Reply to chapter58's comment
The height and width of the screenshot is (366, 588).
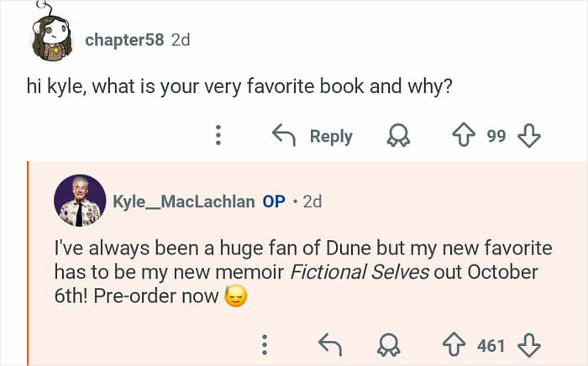click(x=312, y=136)
